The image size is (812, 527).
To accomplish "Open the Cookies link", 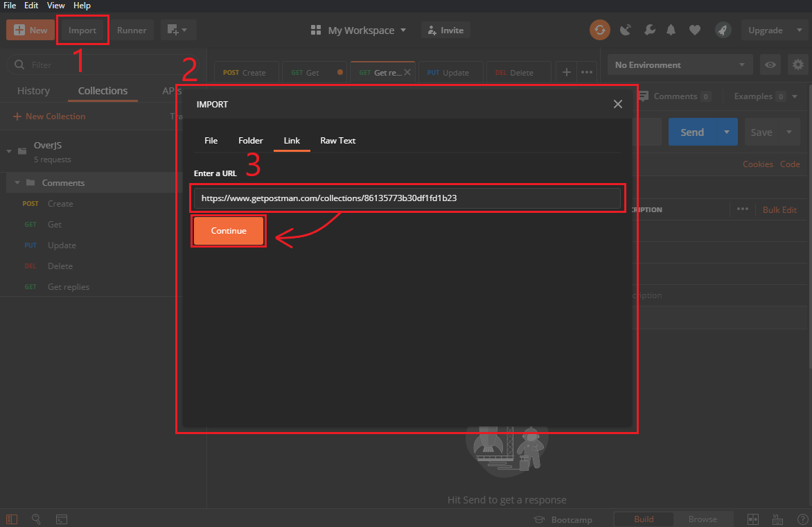I will [x=758, y=164].
